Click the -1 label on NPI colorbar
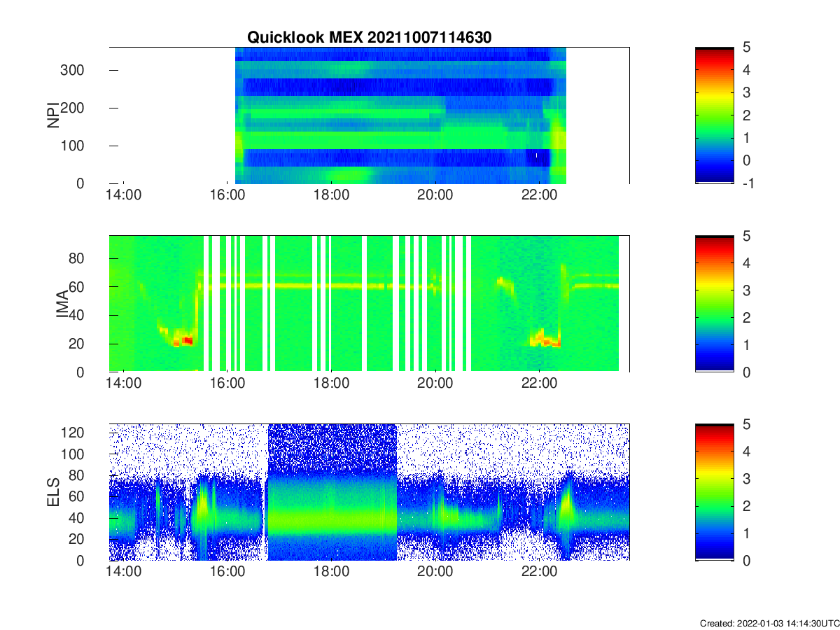 [x=748, y=183]
